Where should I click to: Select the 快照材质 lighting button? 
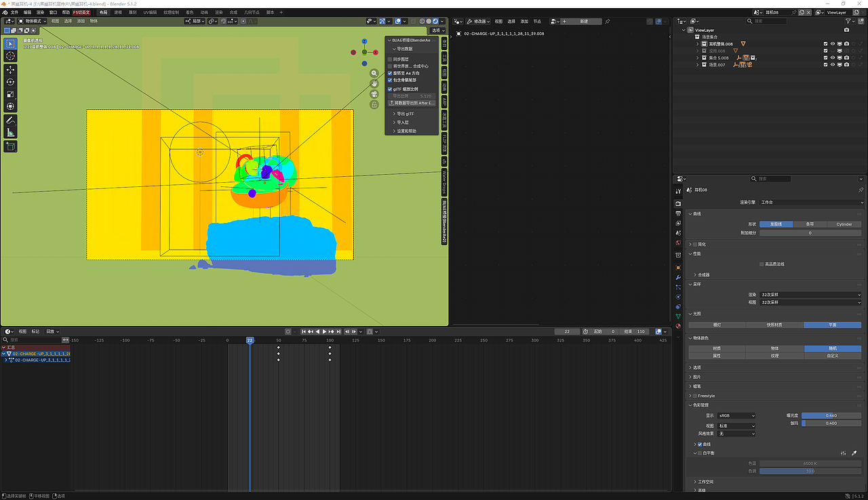click(x=774, y=325)
